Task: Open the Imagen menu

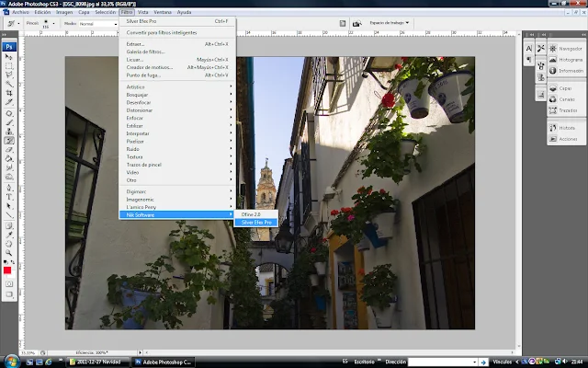Action: pos(64,12)
